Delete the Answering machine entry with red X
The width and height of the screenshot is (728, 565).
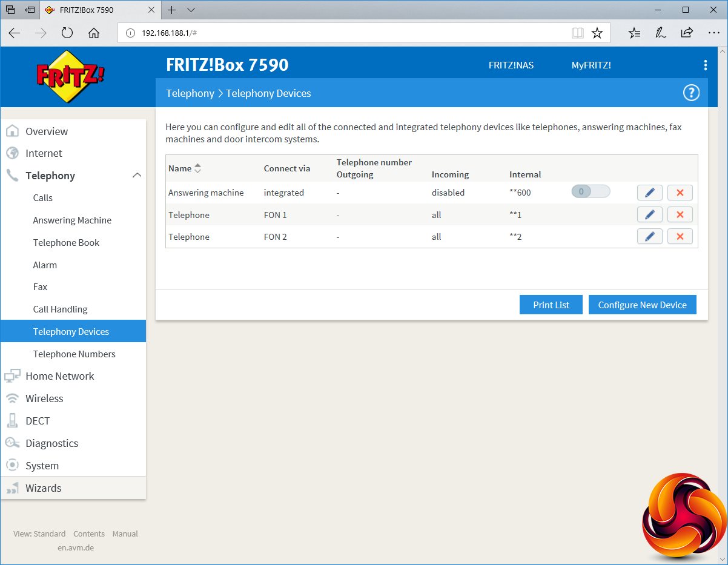(680, 193)
